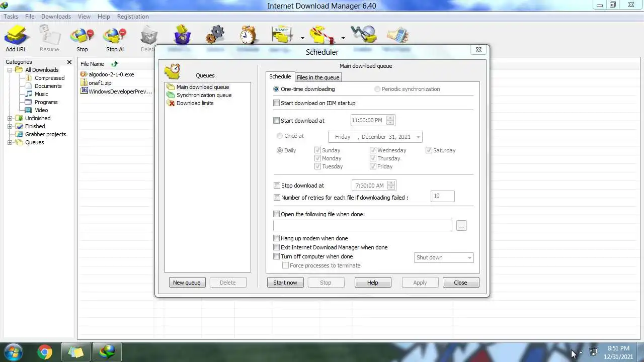Show hidden tray icons arrow
This screenshot has height=362, width=644.
tap(581, 352)
